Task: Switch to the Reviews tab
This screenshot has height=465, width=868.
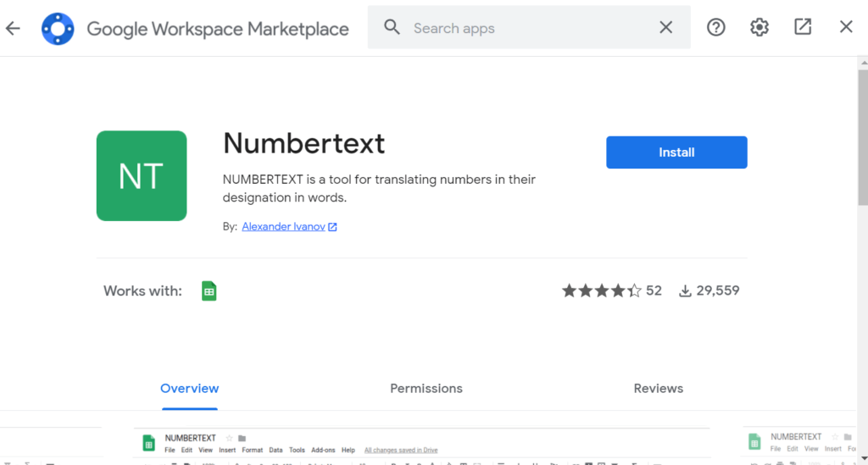Action: 658,389
